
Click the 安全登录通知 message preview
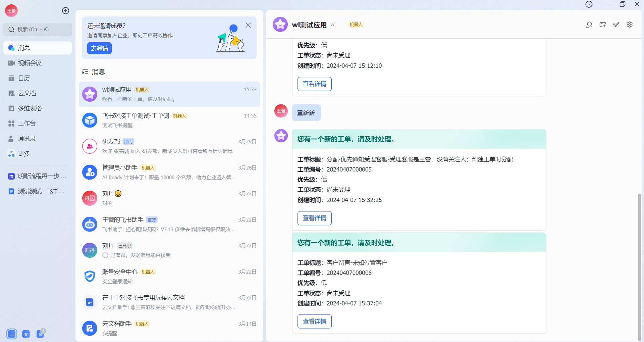117,282
